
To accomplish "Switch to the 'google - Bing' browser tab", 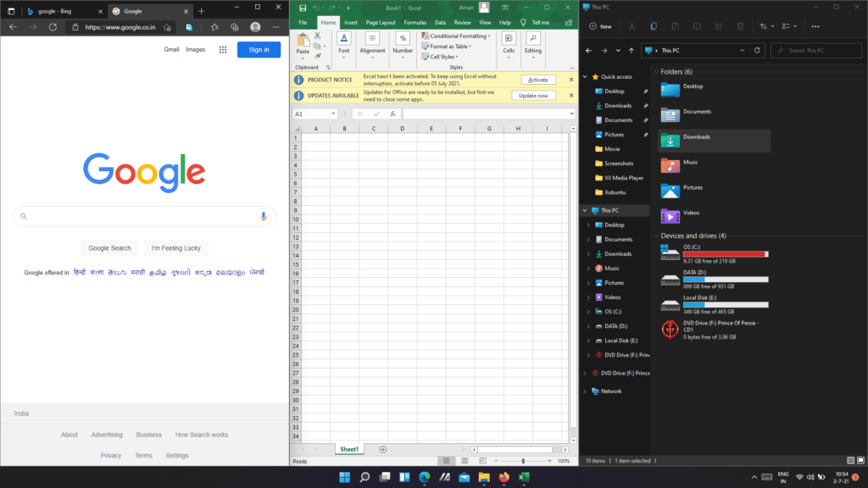I will coord(64,11).
